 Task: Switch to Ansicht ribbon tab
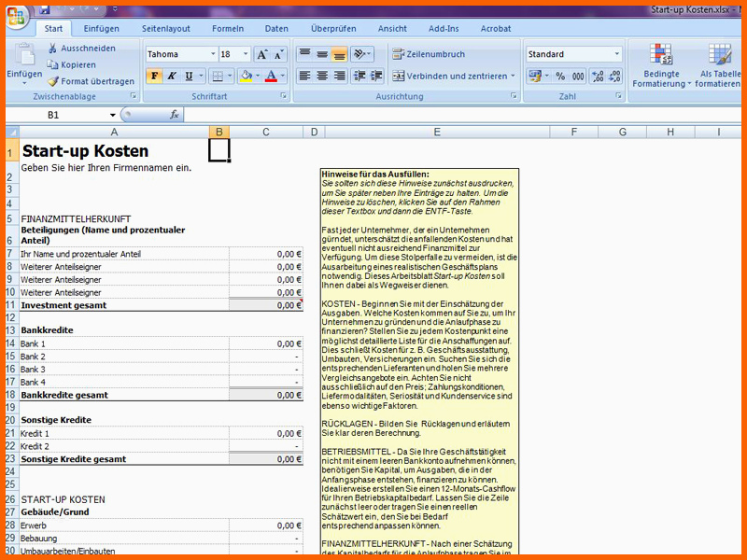click(392, 29)
